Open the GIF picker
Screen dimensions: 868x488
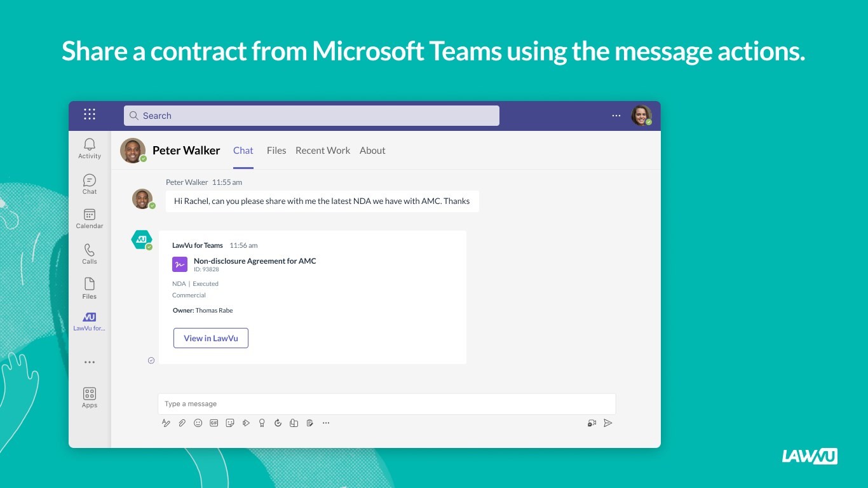click(214, 423)
